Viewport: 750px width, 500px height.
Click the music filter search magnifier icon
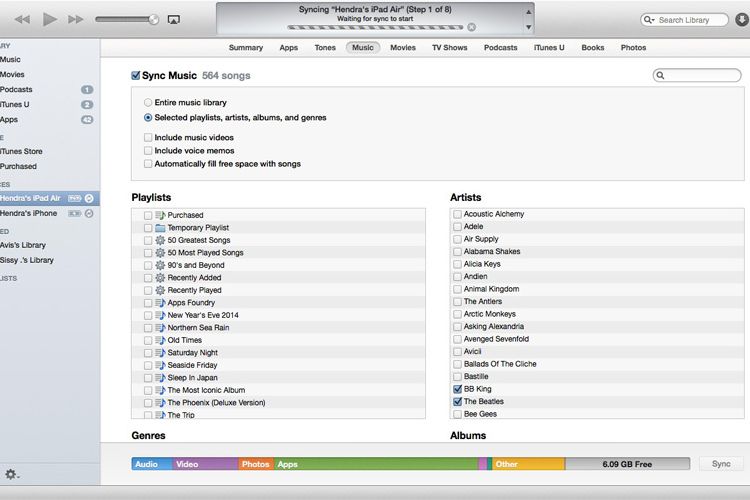(661, 75)
